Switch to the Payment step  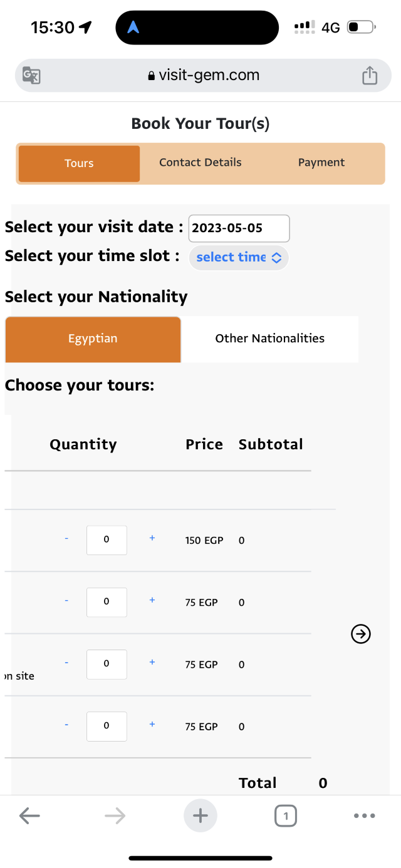[321, 163]
